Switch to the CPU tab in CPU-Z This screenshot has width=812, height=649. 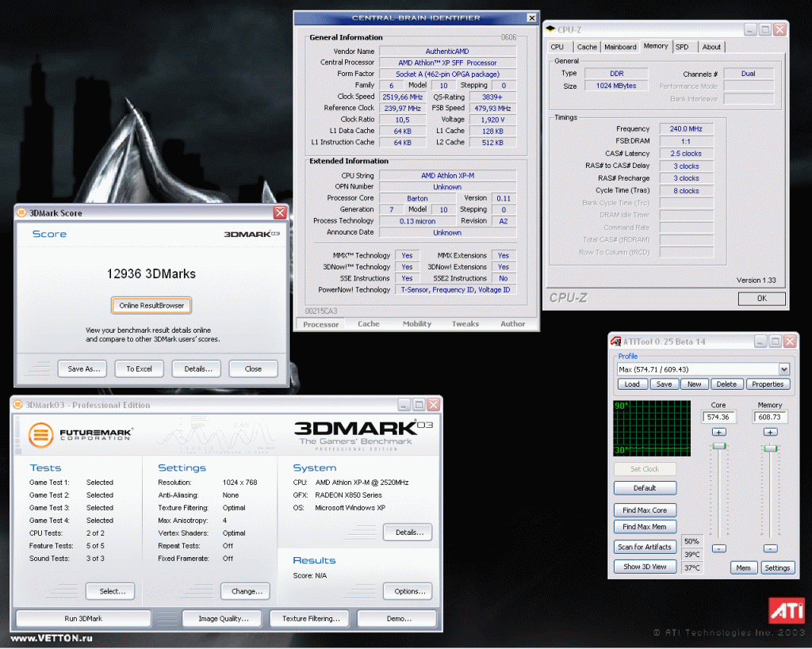pyautogui.click(x=557, y=47)
